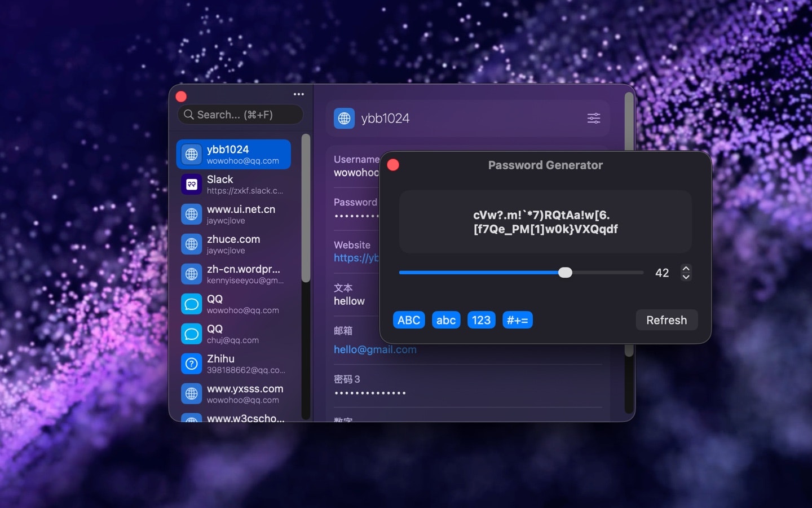
Task: Click the Slack icon in the sidebar
Action: (x=192, y=184)
